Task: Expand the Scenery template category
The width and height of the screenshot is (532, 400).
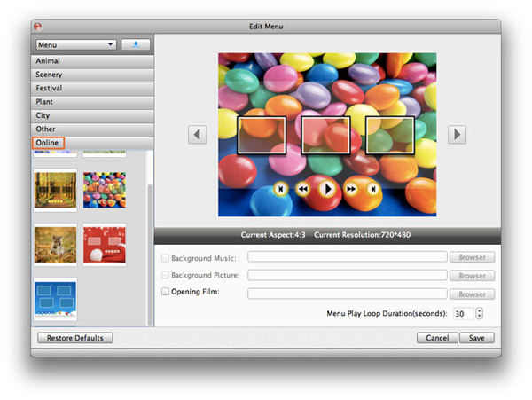Action: point(92,75)
